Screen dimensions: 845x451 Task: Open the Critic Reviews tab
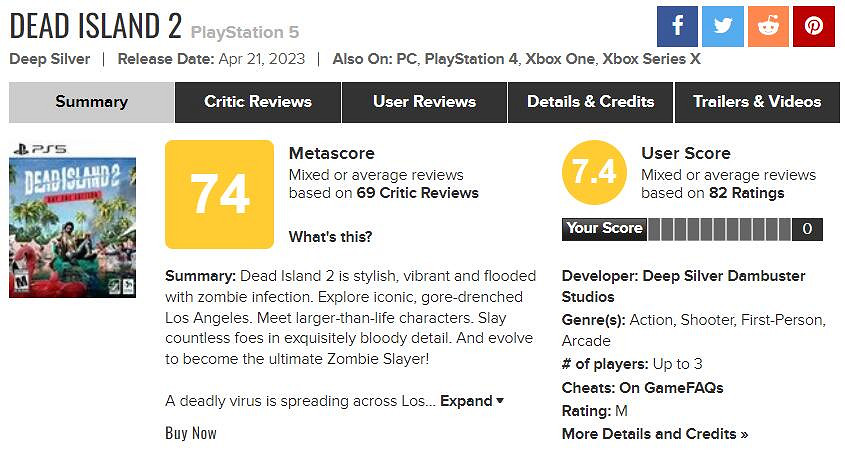(258, 102)
